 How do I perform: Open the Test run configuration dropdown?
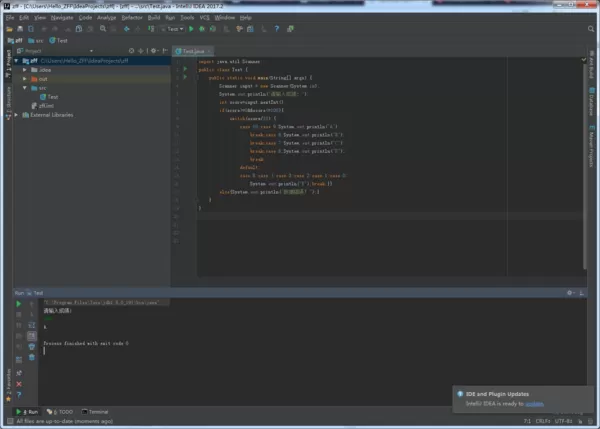[x=173, y=29]
